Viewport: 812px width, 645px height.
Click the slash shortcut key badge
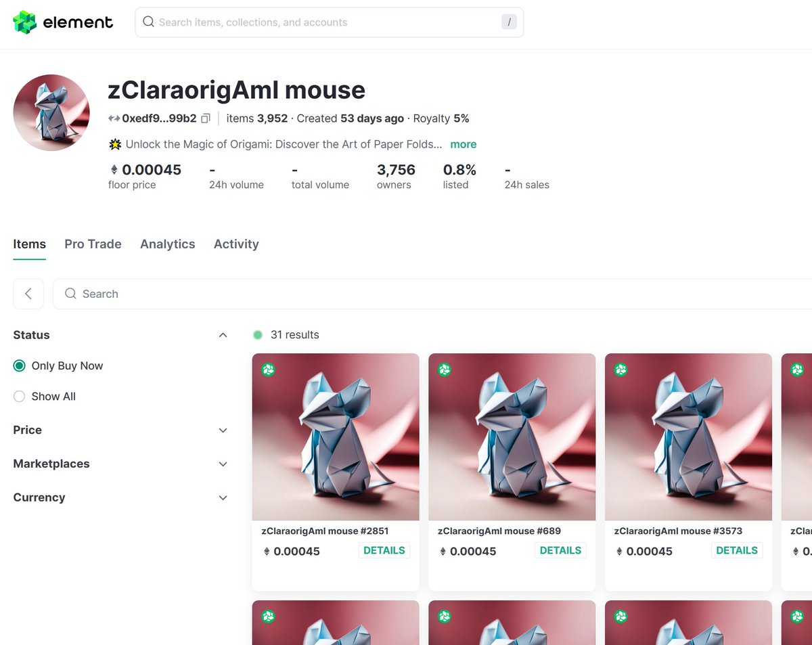(x=509, y=22)
